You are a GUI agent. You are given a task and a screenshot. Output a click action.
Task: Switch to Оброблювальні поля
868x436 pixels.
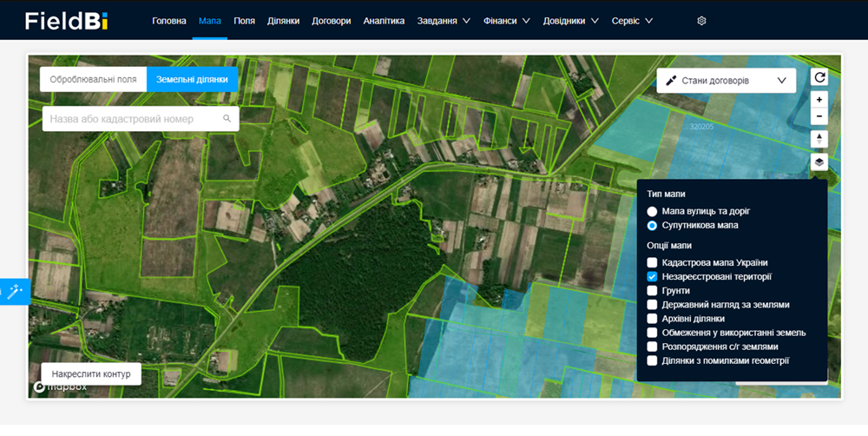tap(93, 79)
